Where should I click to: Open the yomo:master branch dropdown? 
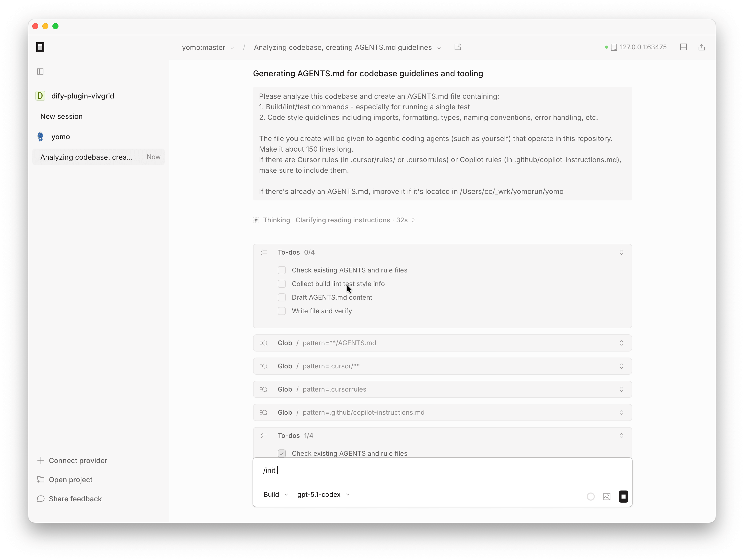[x=208, y=47]
